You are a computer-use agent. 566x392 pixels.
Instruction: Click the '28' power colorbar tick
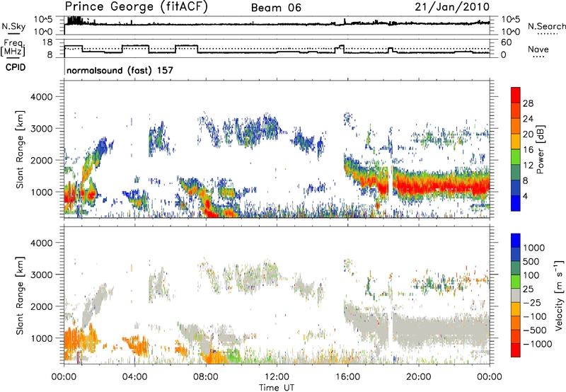[528, 103]
